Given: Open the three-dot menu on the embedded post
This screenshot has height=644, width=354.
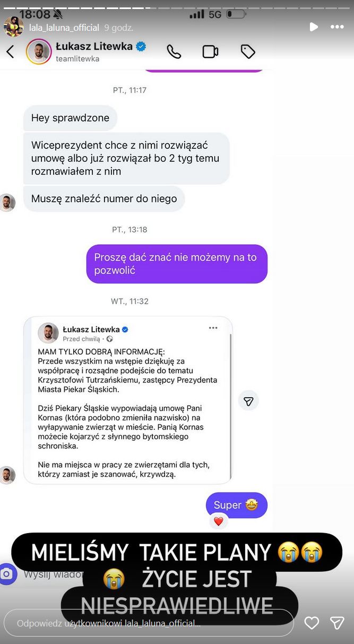Looking at the screenshot, I should pyautogui.click(x=213, y=328).
